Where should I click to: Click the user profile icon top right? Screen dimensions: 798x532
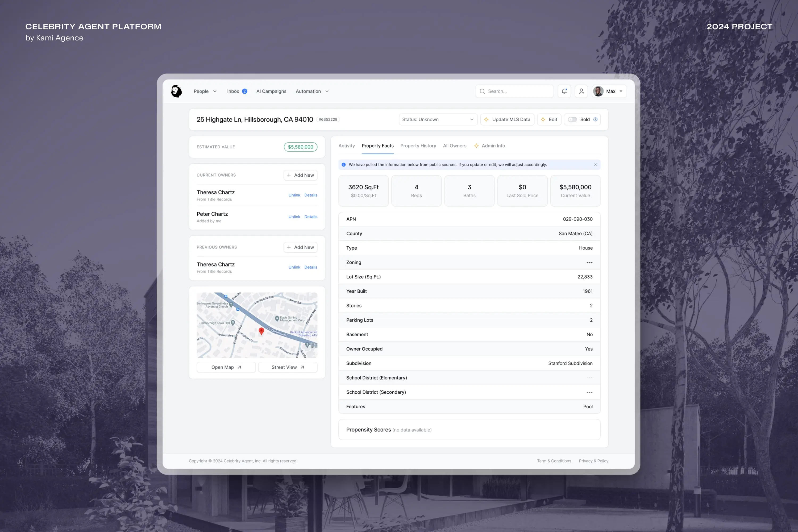tap(598, 91)
